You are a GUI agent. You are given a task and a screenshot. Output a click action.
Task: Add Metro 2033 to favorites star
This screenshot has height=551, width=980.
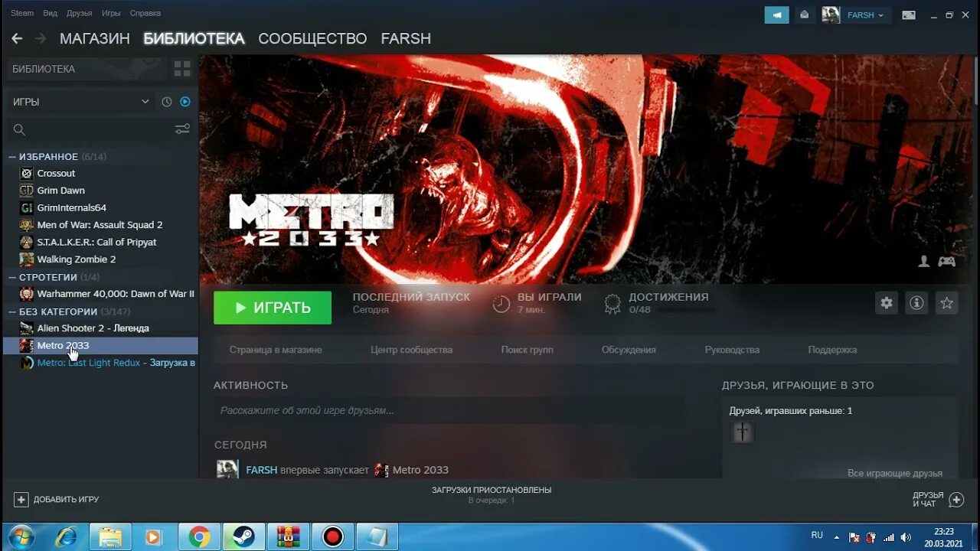[947, 303]
